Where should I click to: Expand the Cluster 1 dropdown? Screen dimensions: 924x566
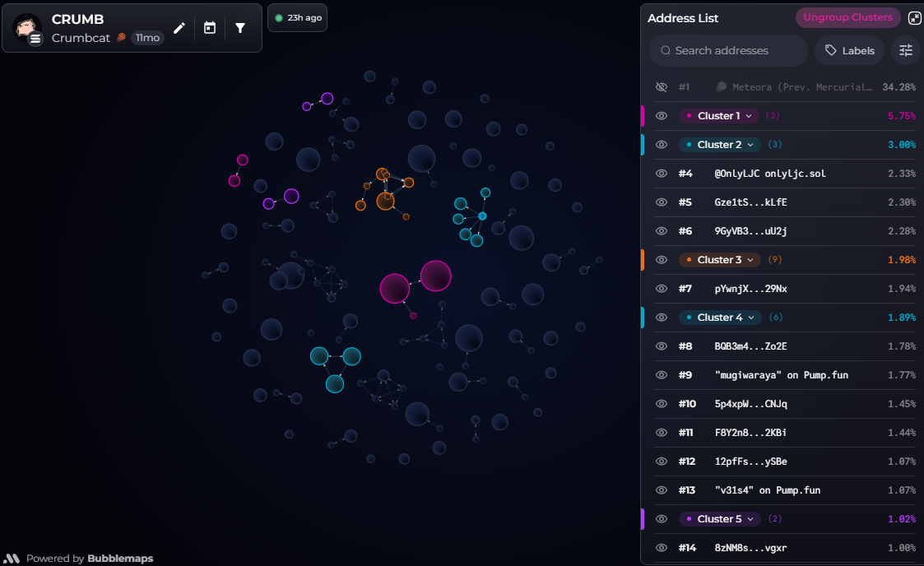click(719, 116)
